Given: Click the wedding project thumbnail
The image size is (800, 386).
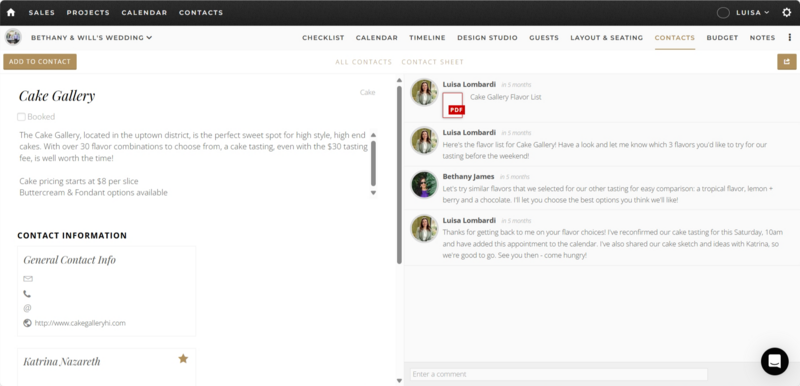Looking at the screenshot, I should click(13, 37).
